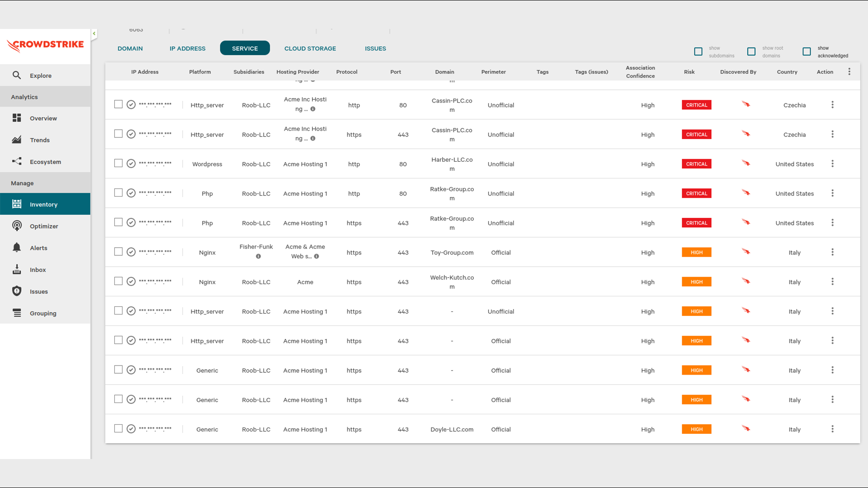The height and width of the screenshot is (488, 868).
Task: Sort by the Hosting Provider column header
Action: click(298, 72)
